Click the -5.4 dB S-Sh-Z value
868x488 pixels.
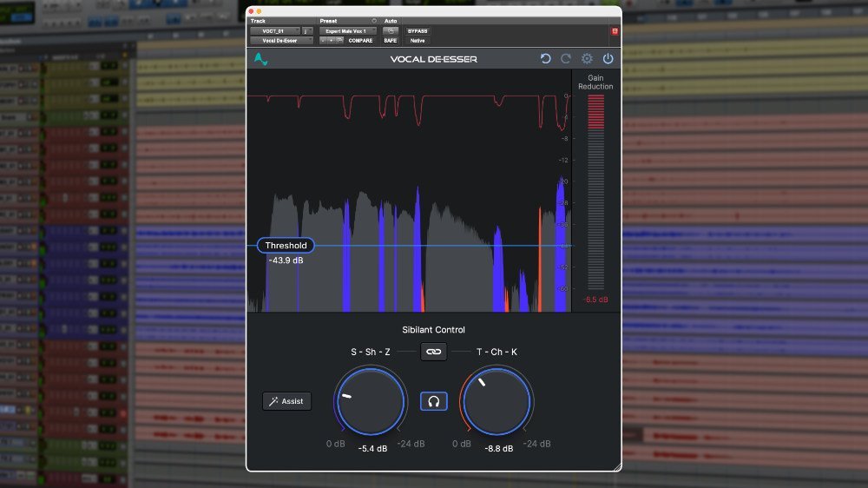click(x=372, y=449)
